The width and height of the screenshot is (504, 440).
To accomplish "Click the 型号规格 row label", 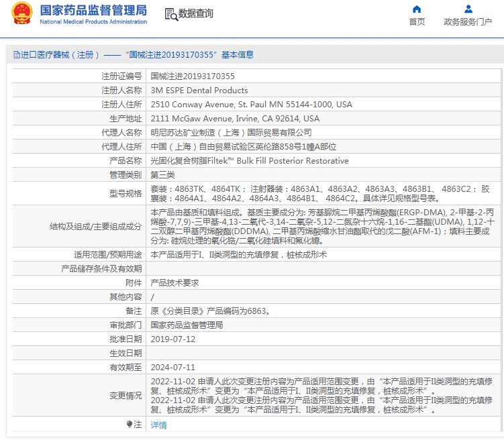I will coord(125,193).
